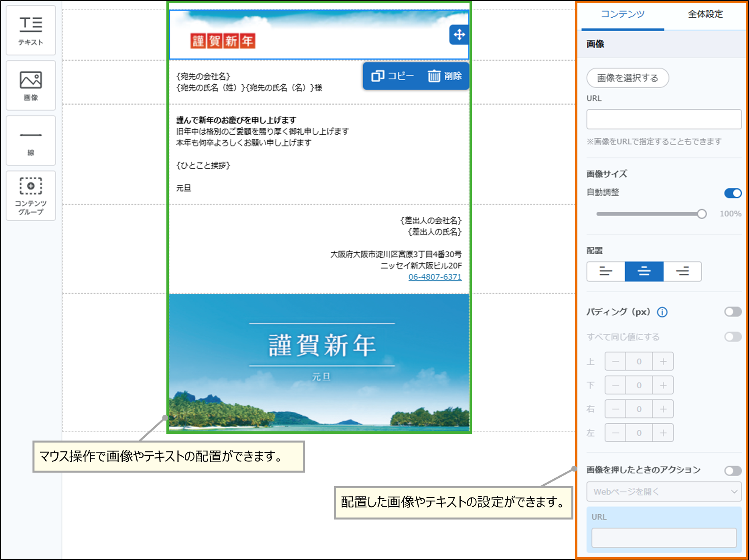
Task: Click the 画像を選択する button
Action: coord(628,78)
